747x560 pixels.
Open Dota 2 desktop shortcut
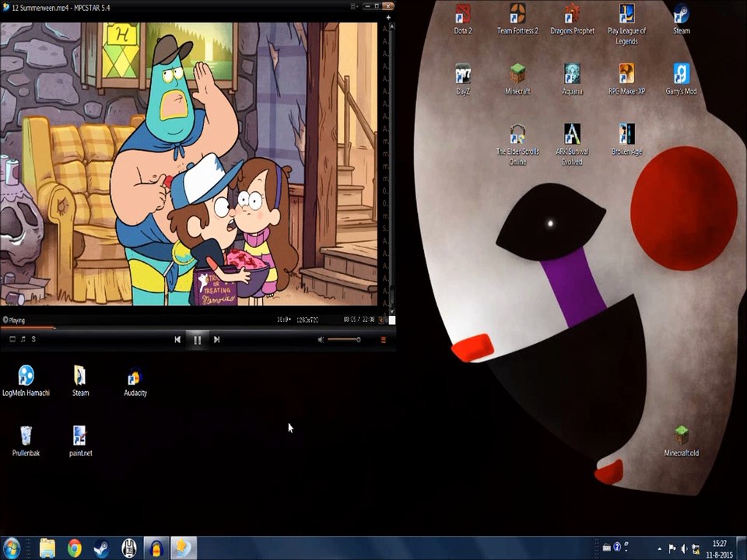pos(462,20)
